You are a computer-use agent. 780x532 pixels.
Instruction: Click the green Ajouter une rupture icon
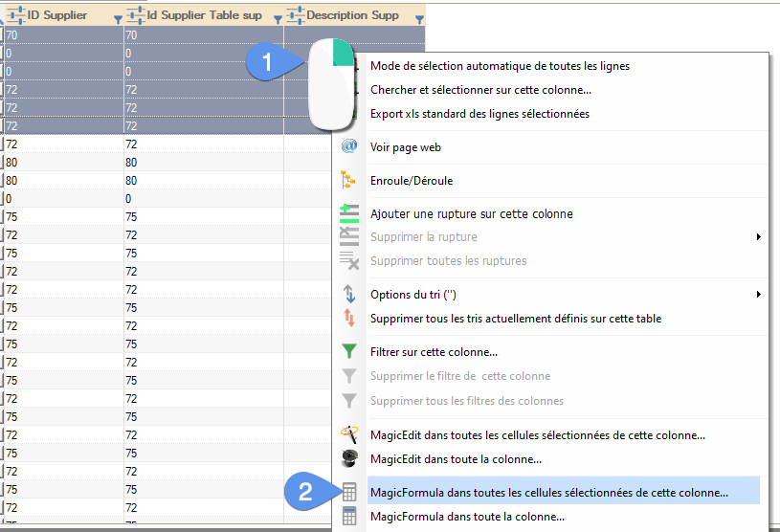pyautogui.click(x=349, y=213)
